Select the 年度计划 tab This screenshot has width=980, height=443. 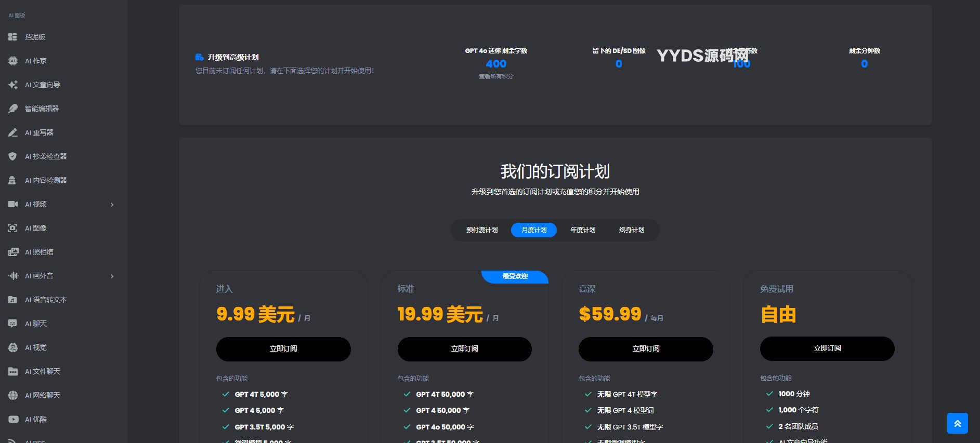[583, 230]
